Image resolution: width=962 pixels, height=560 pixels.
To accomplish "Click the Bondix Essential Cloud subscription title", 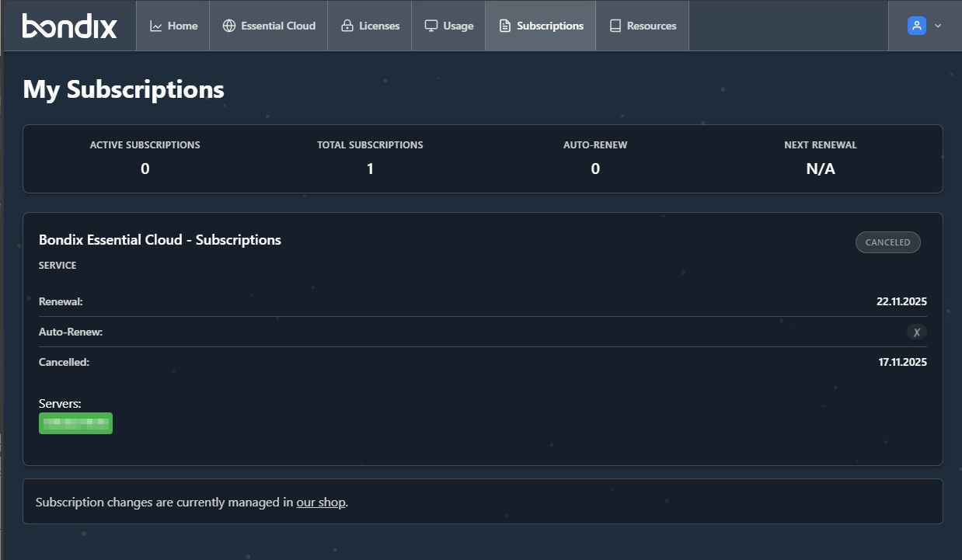I will click(x=160, y=240).
